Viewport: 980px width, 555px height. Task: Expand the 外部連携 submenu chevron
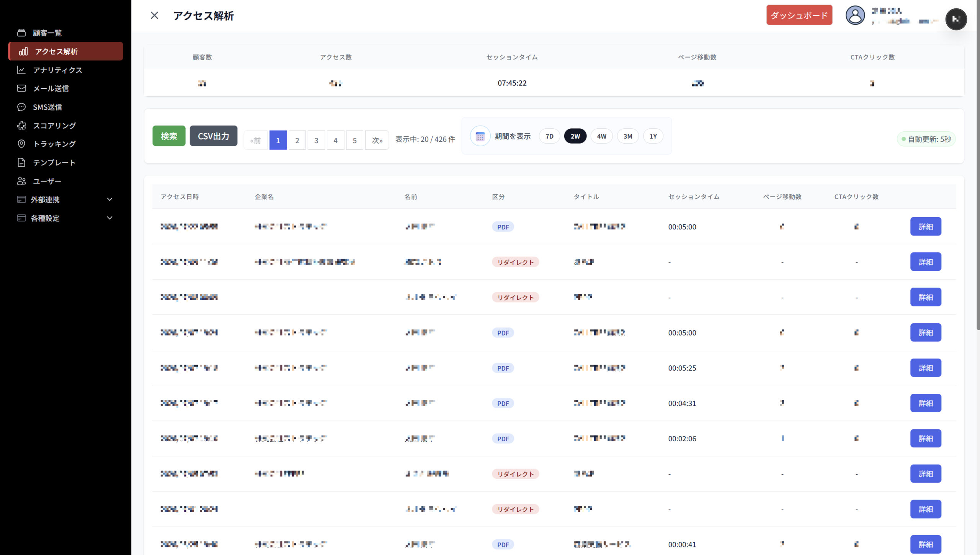pos(109,199)
